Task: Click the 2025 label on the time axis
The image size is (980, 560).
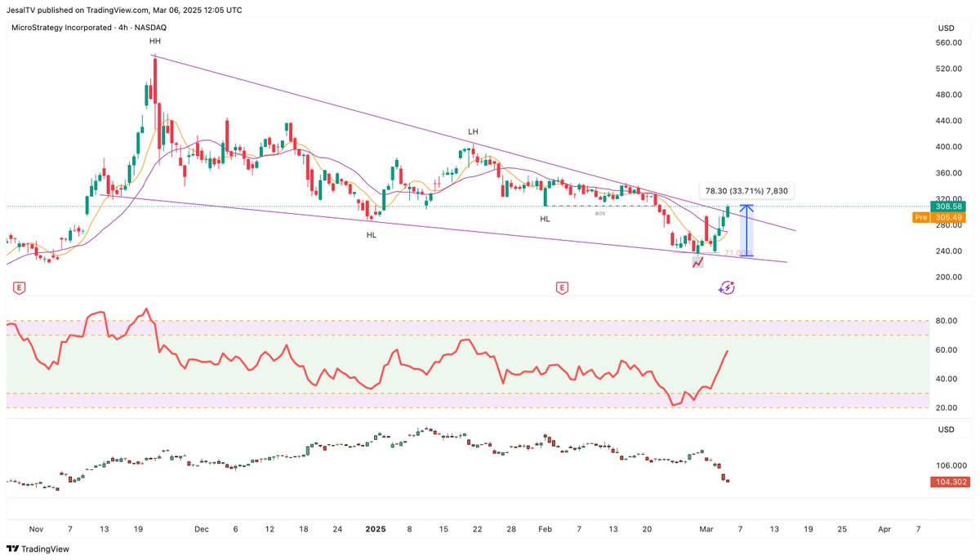Action: click(x=376, y=529)
